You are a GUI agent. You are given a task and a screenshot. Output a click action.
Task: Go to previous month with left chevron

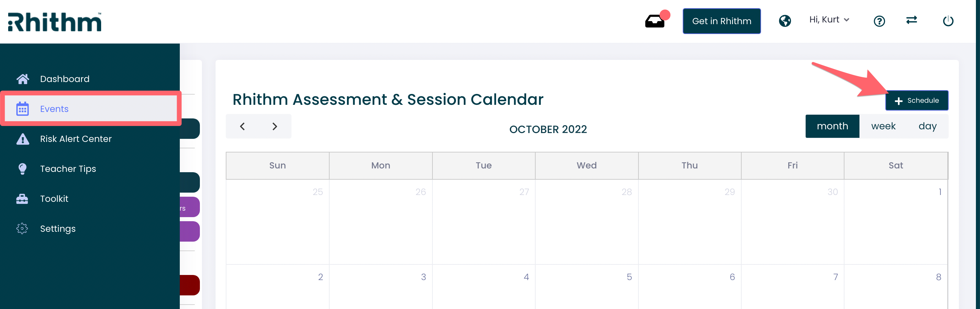tap(242, 127)
